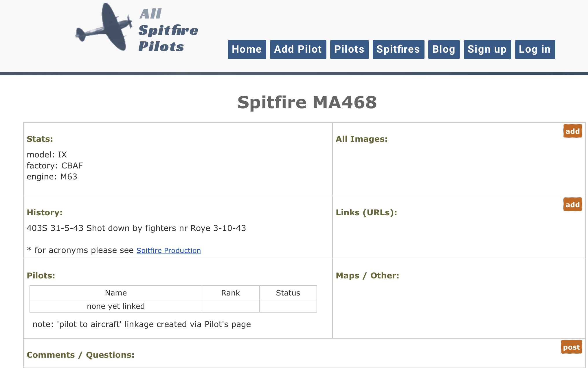Navigate to the Spitfires section
This screenshot has width=588, height=369.
pyautogui.click(x=398, y=49)
